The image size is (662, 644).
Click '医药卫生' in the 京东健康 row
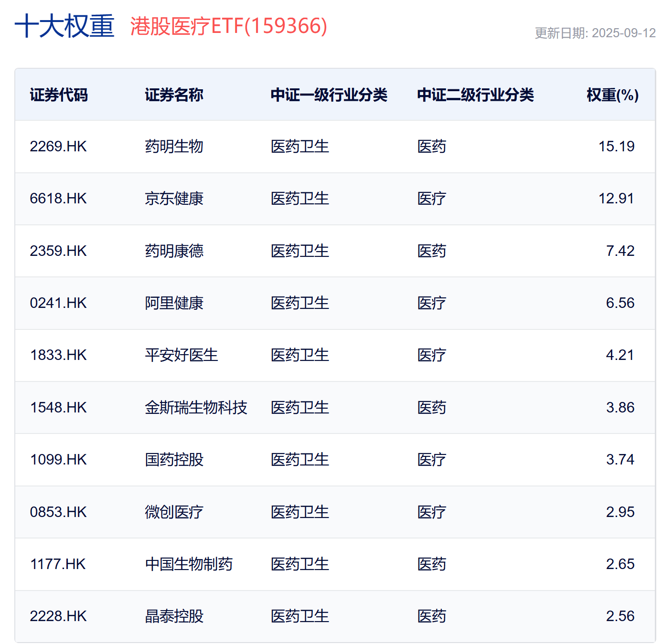point(300,199)
